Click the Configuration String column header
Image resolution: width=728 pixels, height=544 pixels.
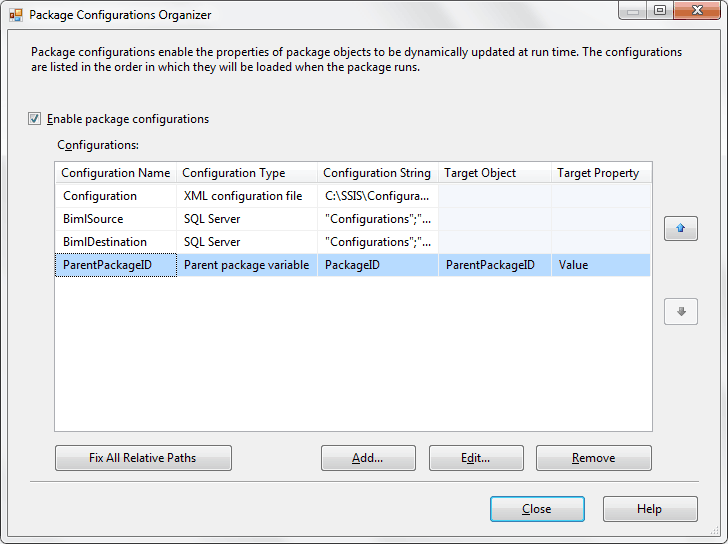[x=377, y=173]
